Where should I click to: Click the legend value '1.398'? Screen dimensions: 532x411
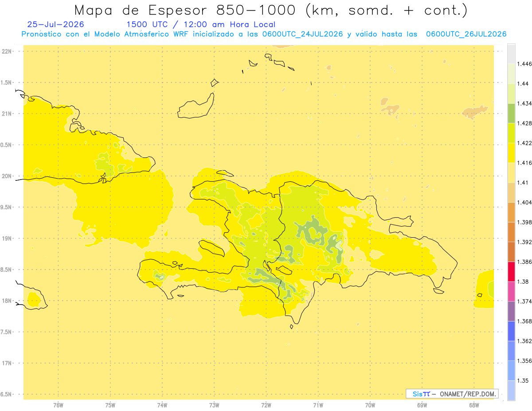tap(524, 222)
